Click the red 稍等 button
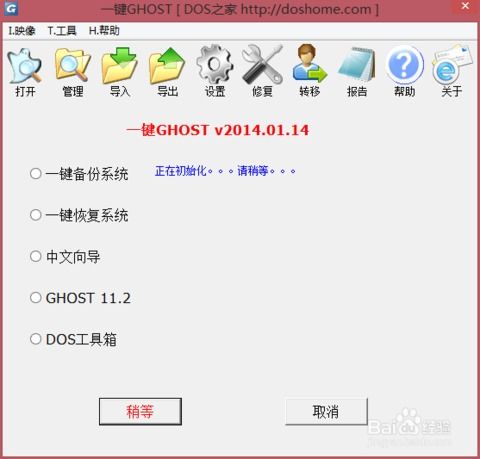The image size is (480, 459). point(140,411)
